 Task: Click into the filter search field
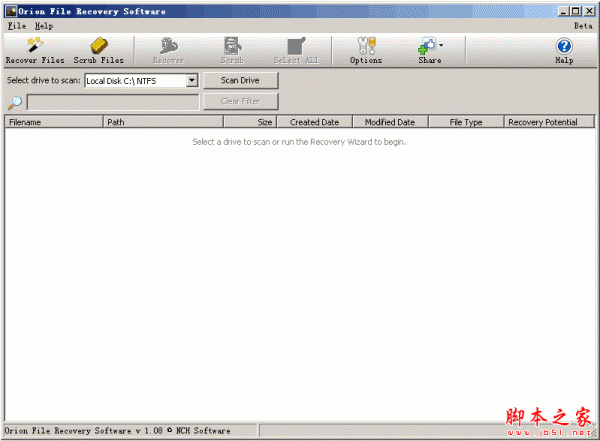click(x=113, y=102)
